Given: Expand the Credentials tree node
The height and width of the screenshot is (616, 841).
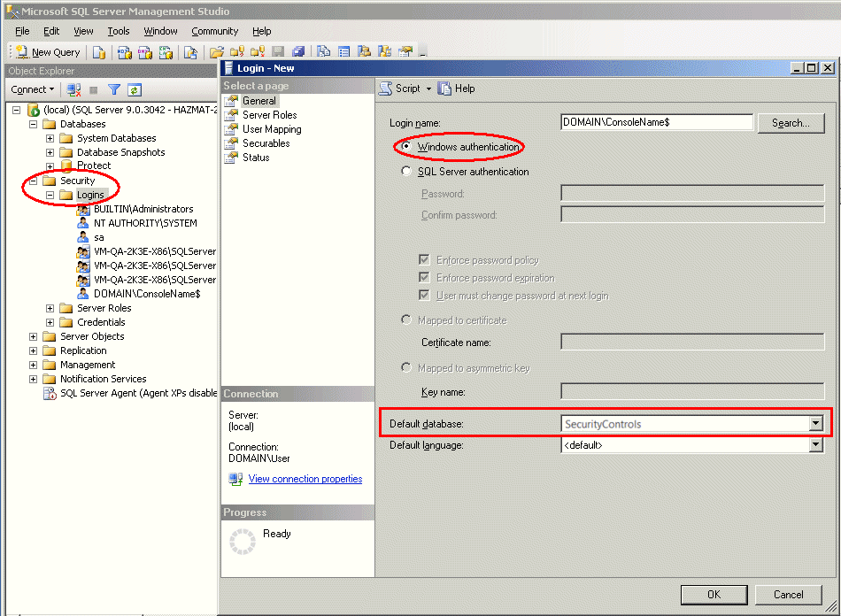Looking at the screenshot, I should click(50, 322).
